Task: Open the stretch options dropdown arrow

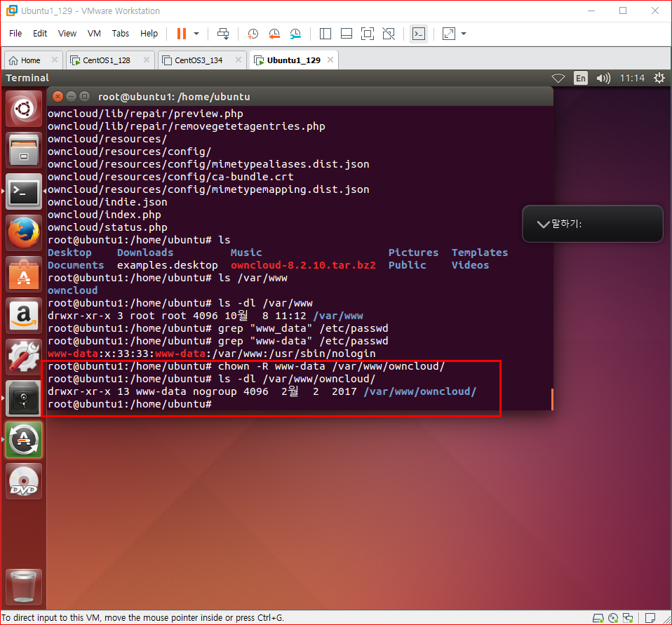Action: point(464,34)
